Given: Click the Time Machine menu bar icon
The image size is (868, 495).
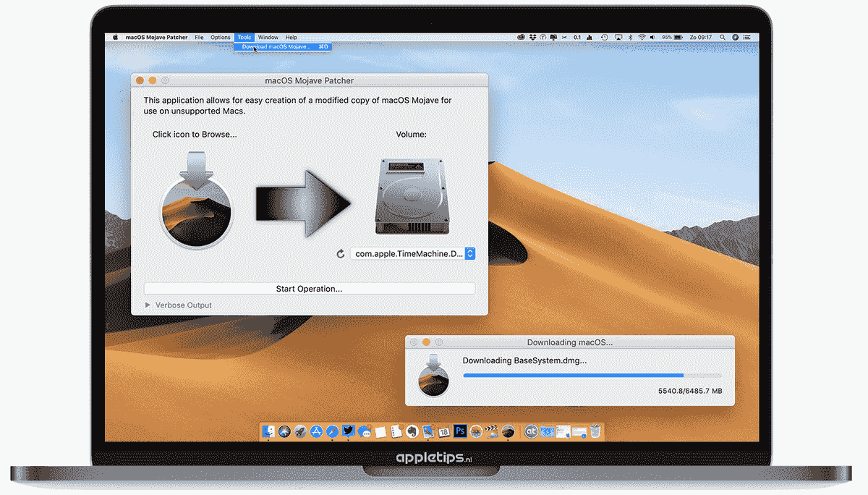Looking at the screenshot, I should tap(604, 37).
